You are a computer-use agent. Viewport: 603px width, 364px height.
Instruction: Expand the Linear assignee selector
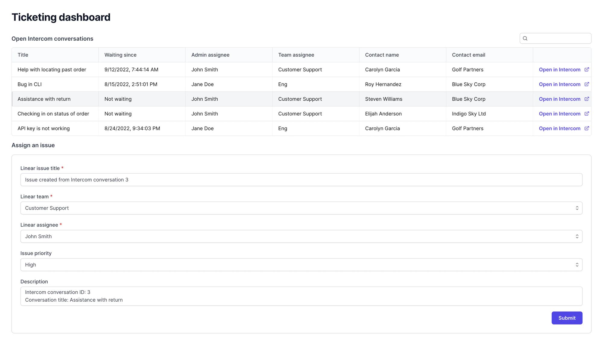[x=301, y=236]
